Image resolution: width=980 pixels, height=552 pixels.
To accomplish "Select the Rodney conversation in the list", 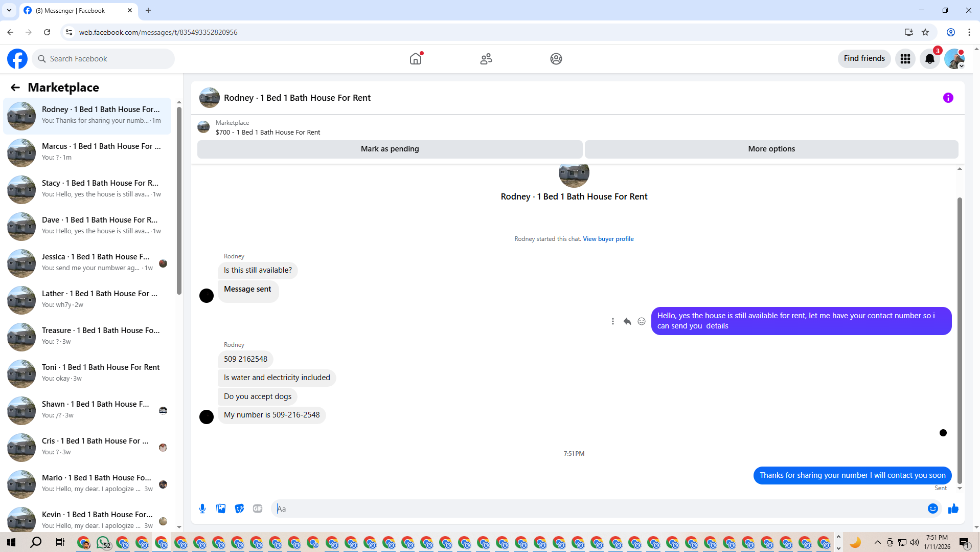I will 87,116.
